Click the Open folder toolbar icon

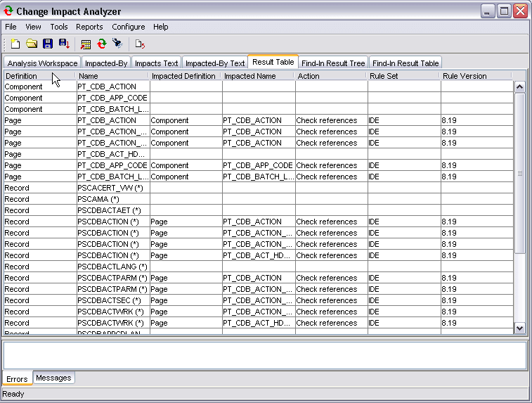click(32, 44)
